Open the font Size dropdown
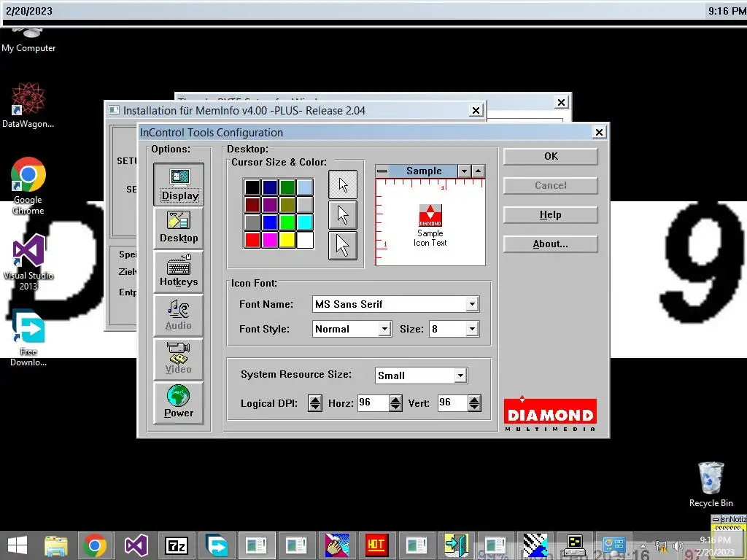Viewport: 747px width, 560px height. click(x=472, y=329)
